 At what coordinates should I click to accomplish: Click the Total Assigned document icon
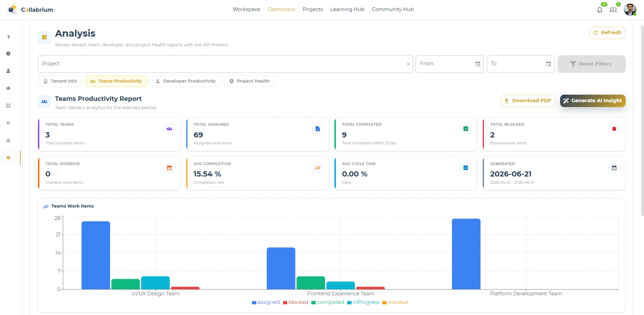click(318, 129)
